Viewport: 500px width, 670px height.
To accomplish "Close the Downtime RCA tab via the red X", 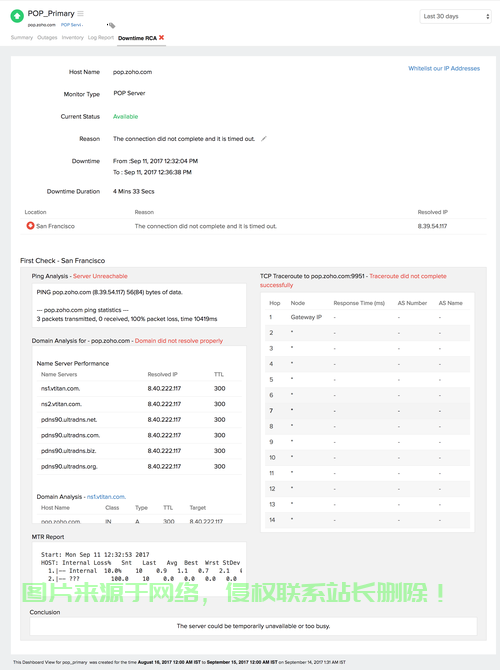I will (x=162, y=38).
